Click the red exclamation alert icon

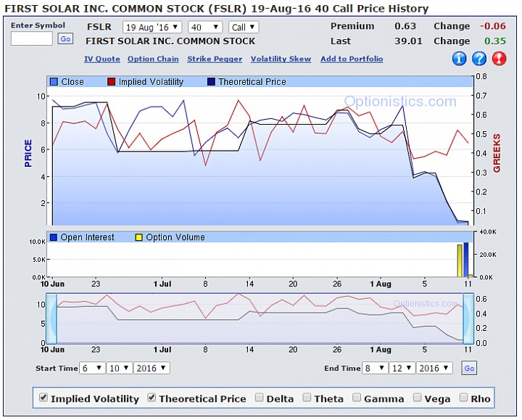[499, 59]
